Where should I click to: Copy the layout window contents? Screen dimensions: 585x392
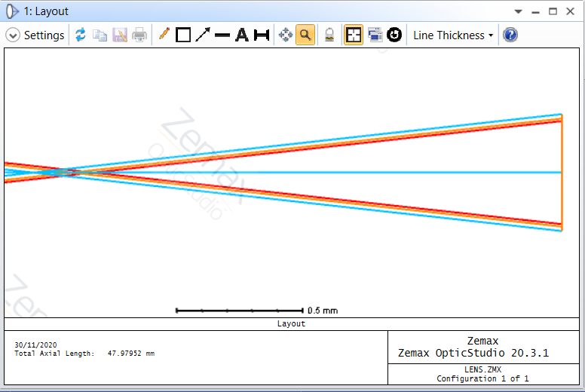point(100,35)
